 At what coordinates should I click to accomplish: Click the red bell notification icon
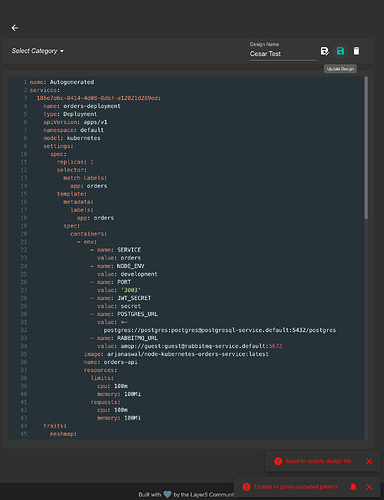point(353,487)
